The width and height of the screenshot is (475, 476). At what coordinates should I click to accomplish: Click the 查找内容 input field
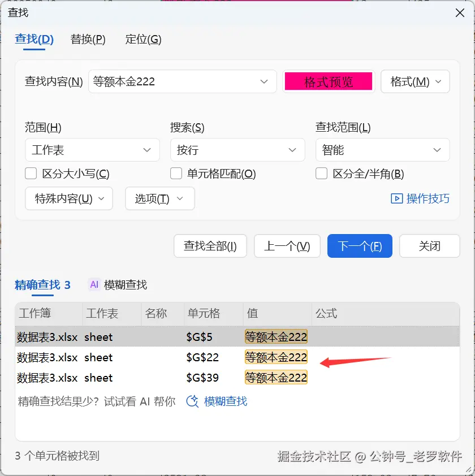pyautogui.click(x=182, y=81)
